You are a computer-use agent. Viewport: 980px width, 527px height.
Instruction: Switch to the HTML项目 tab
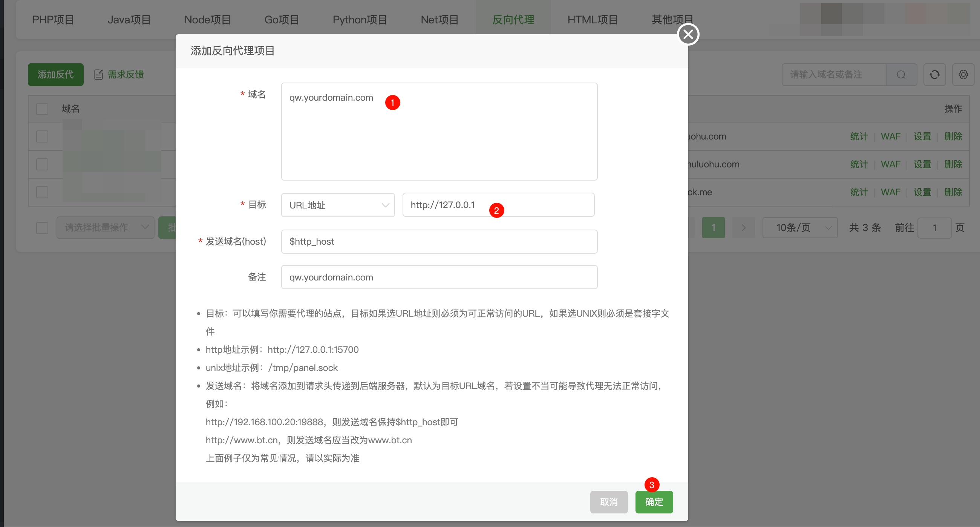[593, 20]
